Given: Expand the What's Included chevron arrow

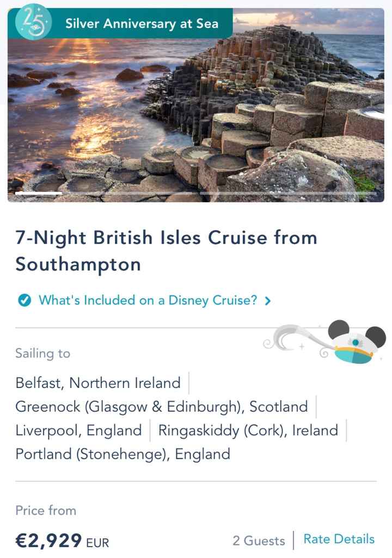Looking at the screenshot, I should coord(267,300).
